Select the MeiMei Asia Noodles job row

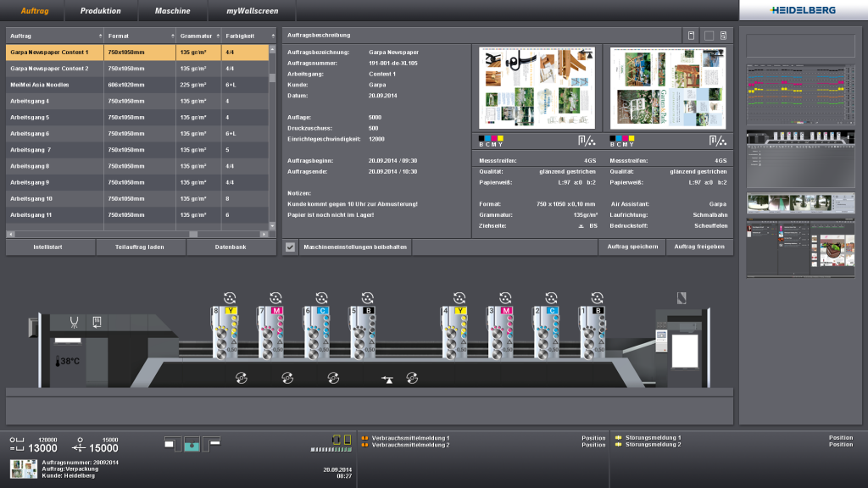tap(137, 85)
